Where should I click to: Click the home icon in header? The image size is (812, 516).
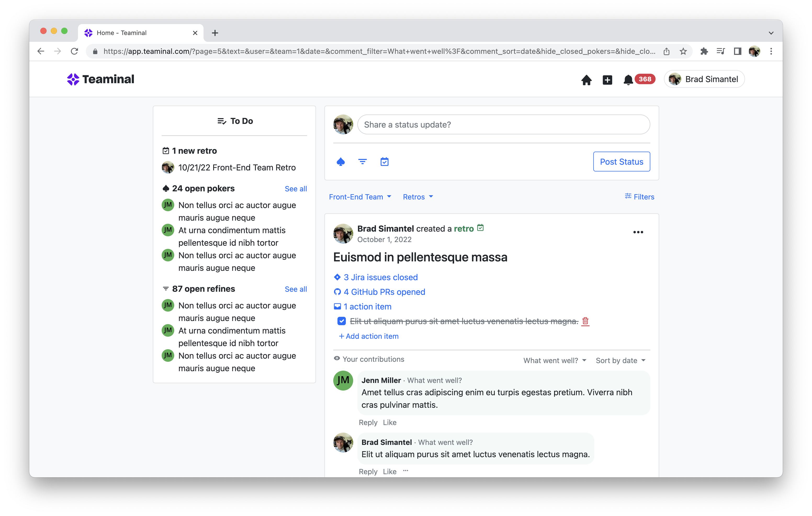[x=586, y=80]
